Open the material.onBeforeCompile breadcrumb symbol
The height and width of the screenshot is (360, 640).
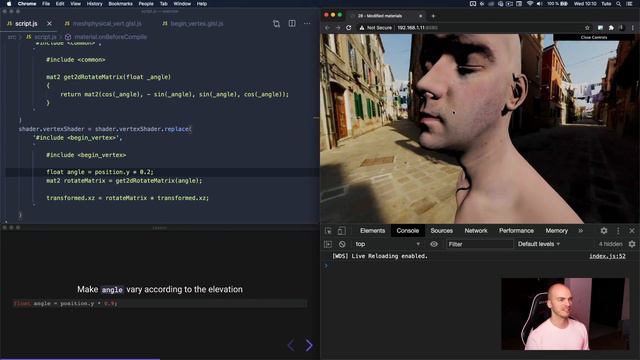(x=106, y=37)
